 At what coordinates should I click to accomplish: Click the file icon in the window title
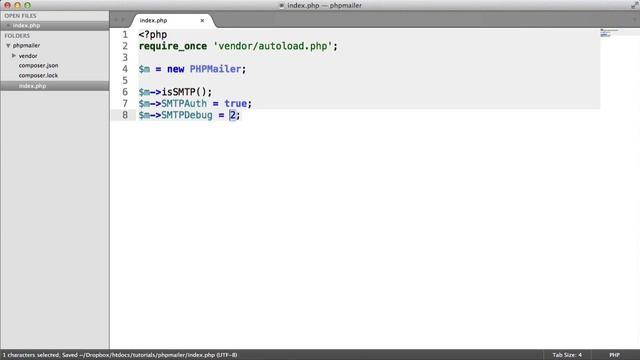click(x=281, y=5)
